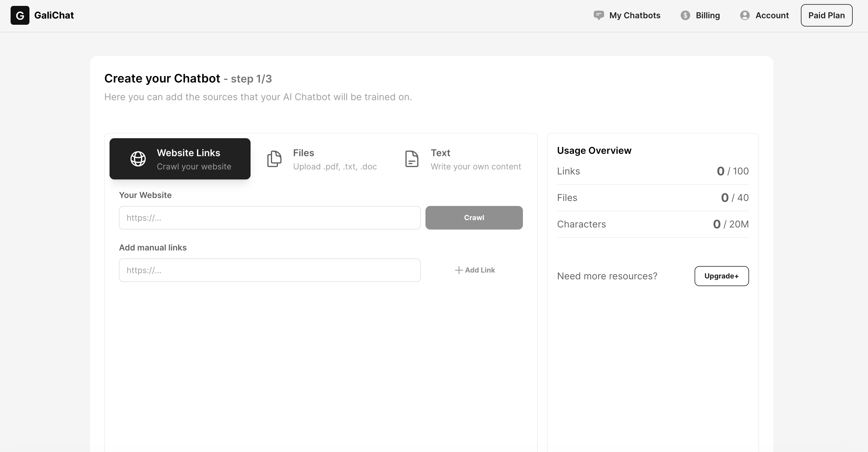Click the GaliChat logo icon
This screenshot has width=868, height=452.
(x=20, y=16)
